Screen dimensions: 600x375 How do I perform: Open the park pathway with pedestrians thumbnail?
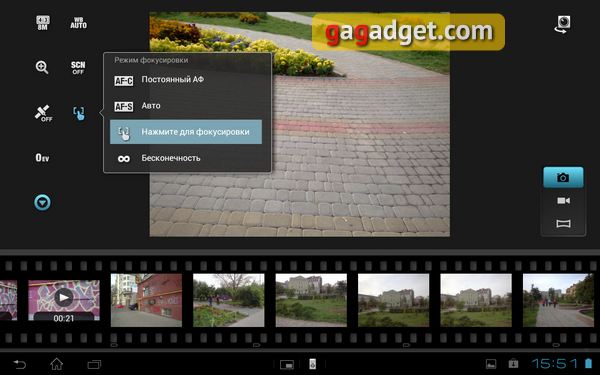click(558, 300)
